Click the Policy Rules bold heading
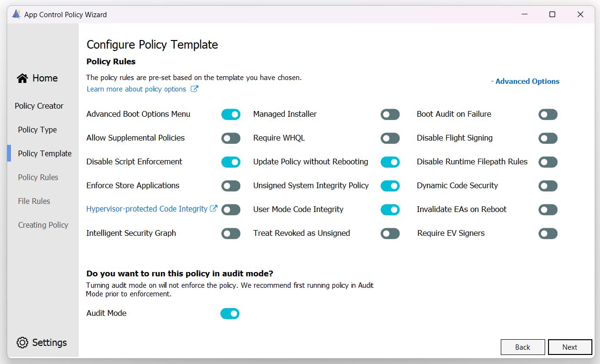The height and width of the screenshot is (364, 600). coord(111,61)
